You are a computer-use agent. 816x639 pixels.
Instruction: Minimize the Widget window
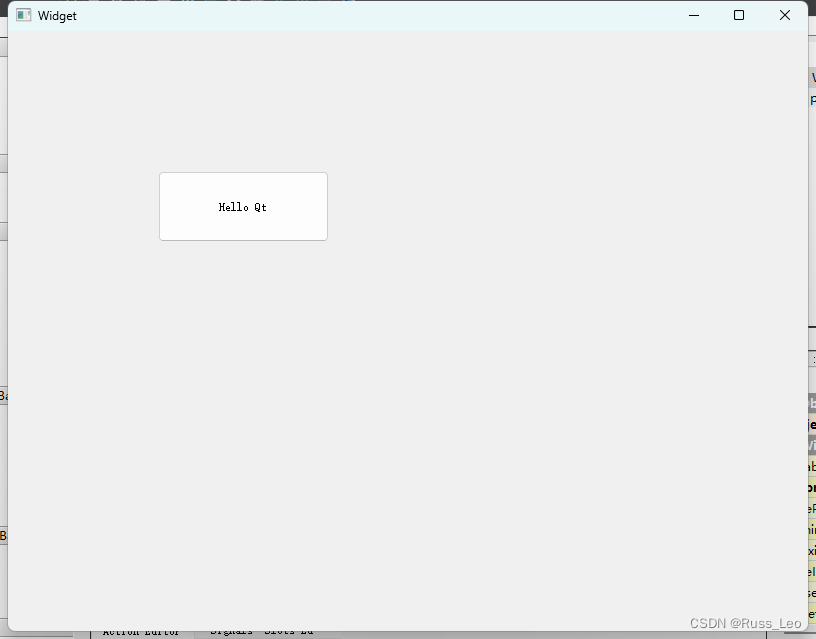pos(694,16)
